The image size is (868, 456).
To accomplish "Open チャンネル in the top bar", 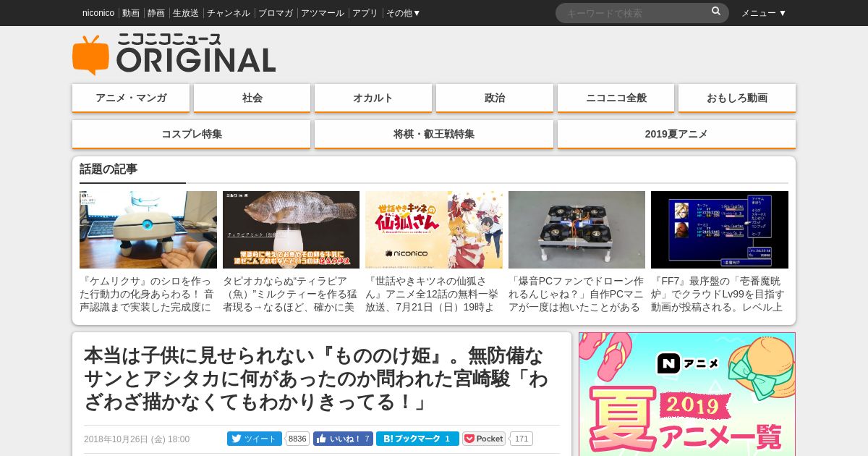I will (x=229, y=13).
